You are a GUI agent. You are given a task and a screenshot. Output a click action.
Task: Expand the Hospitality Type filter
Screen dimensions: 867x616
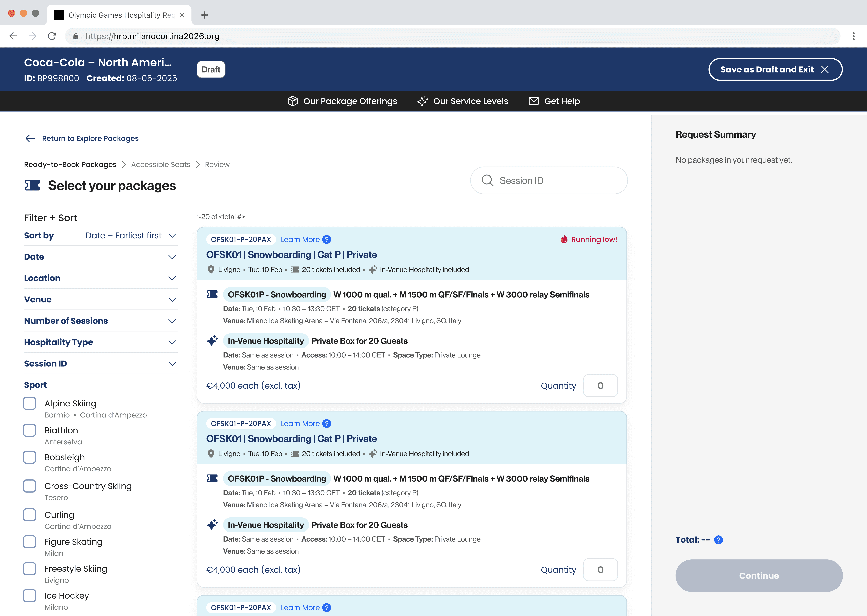(x=100, y=342)
